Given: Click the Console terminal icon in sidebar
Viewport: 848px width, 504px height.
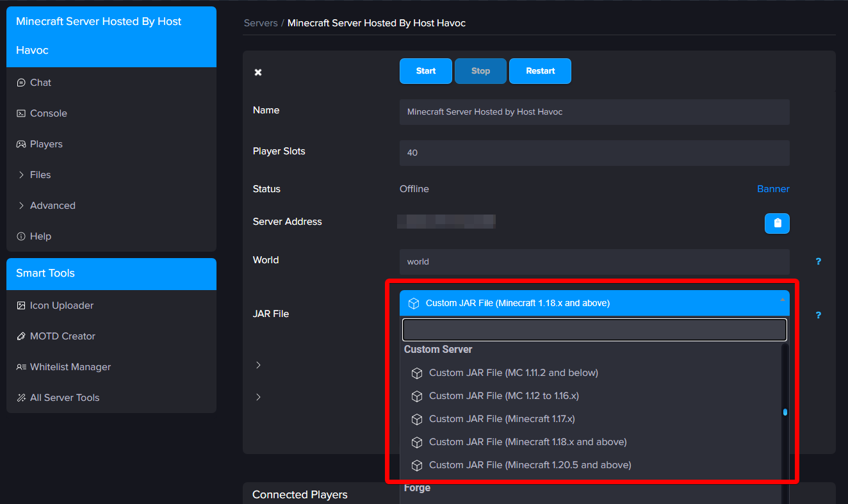Looking at the screenshot, I should tap(21, 113).
